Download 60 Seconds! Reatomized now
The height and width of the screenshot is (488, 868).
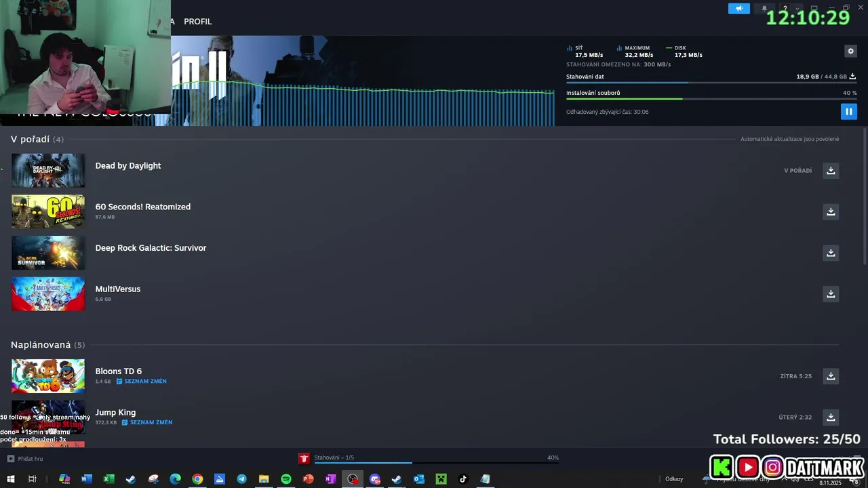pyautogui.click(x=831, y=211)
